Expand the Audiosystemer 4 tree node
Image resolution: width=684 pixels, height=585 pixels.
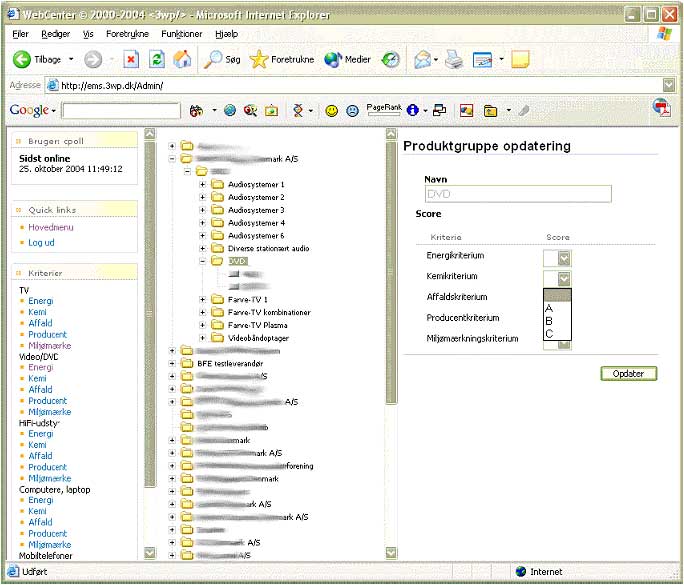[x=202, y=223]
